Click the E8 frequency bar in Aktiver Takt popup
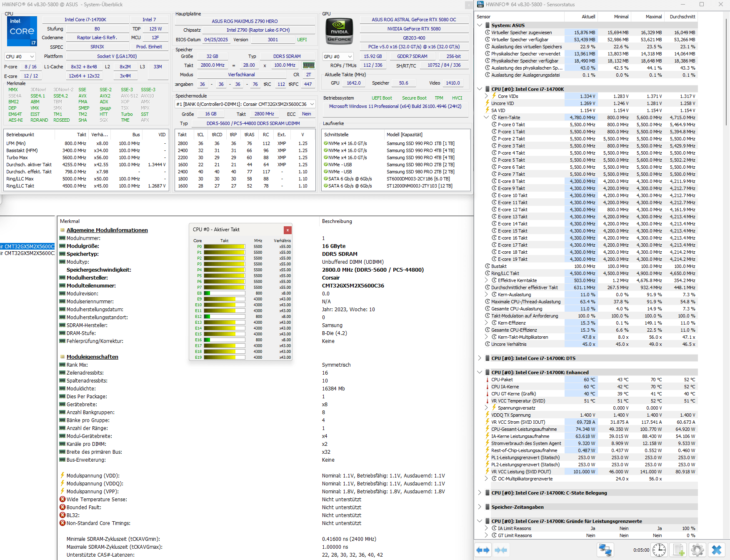730x560 pixels. click(225, 293)
